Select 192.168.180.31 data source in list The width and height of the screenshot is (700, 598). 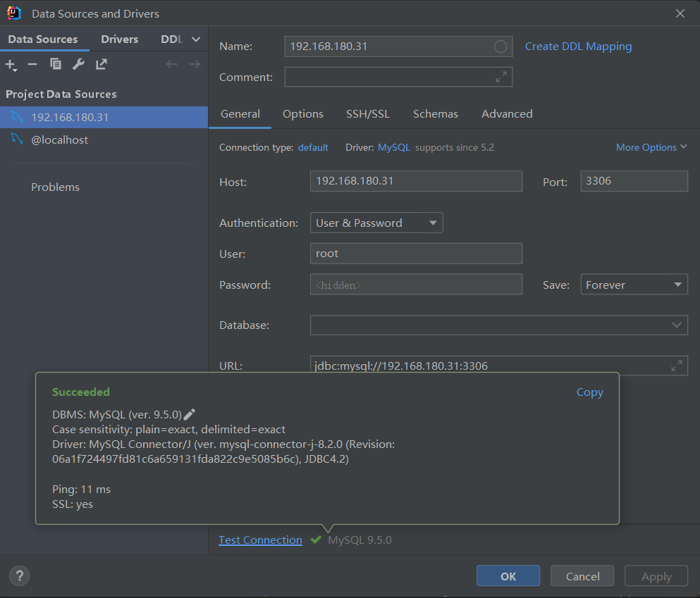point(104,118)
